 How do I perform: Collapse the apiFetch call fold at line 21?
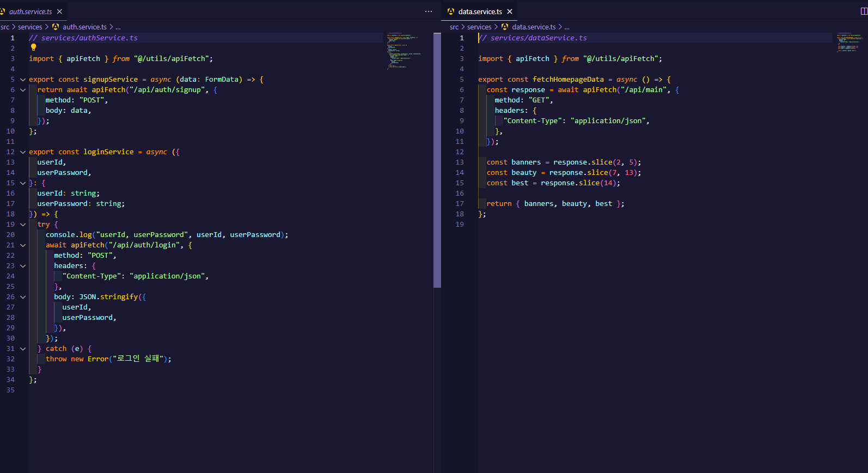(x=23, y=245)
